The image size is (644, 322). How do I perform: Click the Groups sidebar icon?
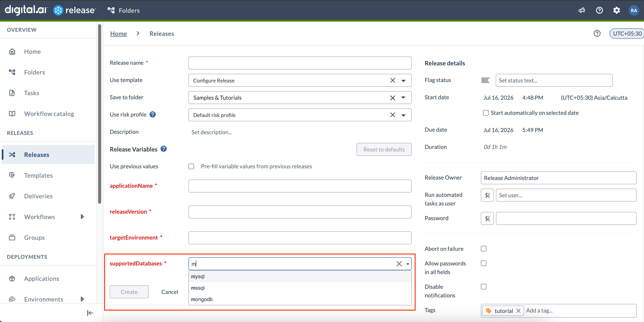[x=12, y=237]
